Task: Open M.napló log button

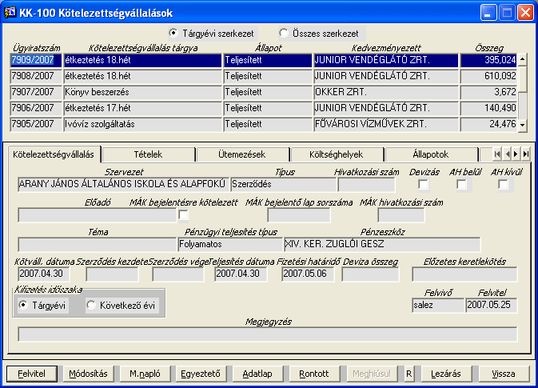Action: [x=145, y=374]
